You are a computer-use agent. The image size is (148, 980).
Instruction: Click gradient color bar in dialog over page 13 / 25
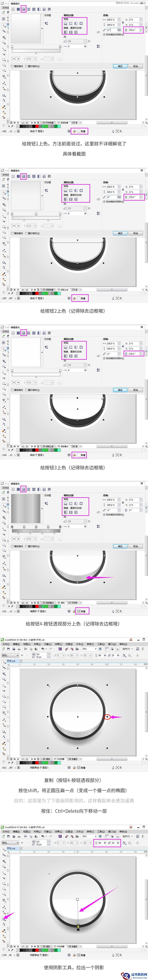36,50
